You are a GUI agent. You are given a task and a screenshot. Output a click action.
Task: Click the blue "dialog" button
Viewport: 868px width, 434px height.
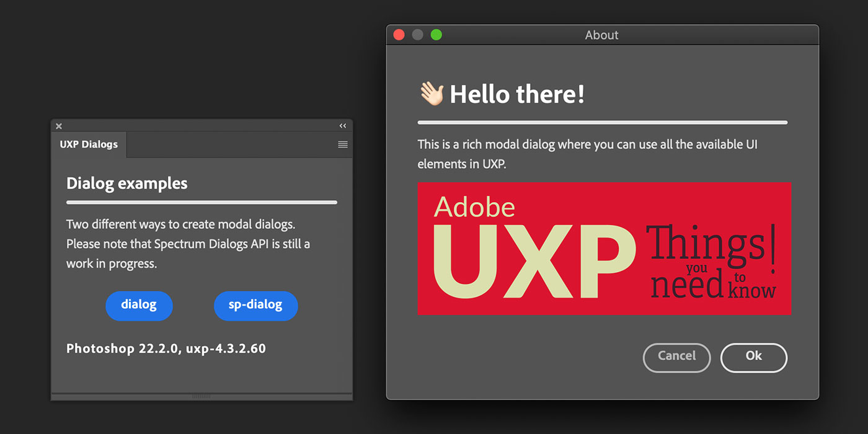[x=139, y=306]
